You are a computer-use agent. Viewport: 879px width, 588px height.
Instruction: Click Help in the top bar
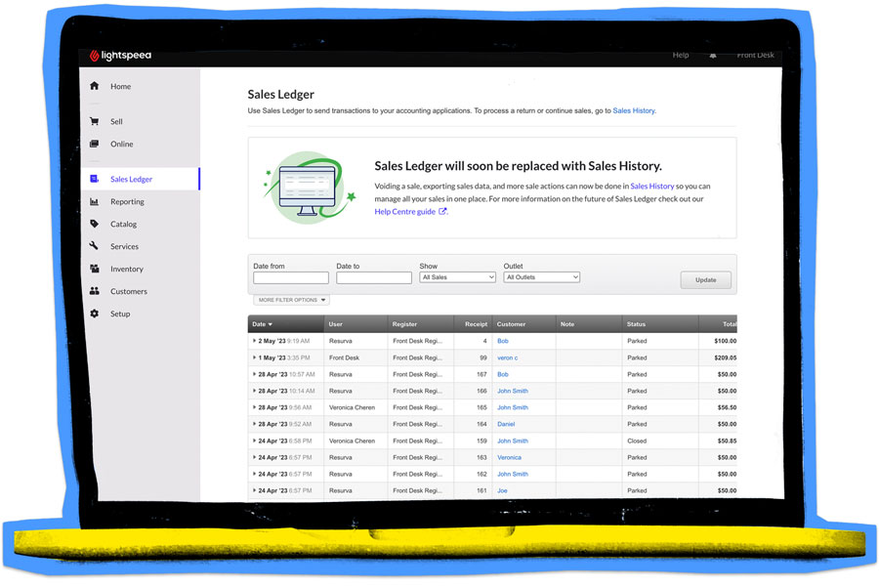681,55
